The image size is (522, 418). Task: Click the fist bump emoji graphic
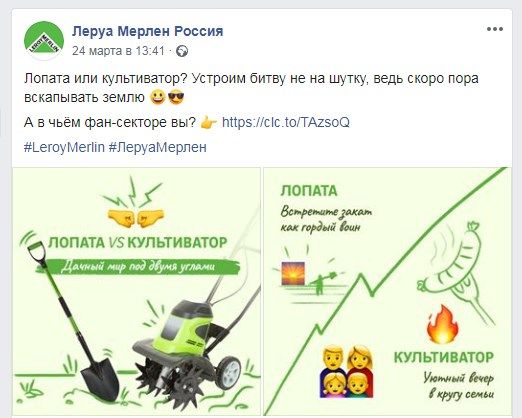[136, 218]
